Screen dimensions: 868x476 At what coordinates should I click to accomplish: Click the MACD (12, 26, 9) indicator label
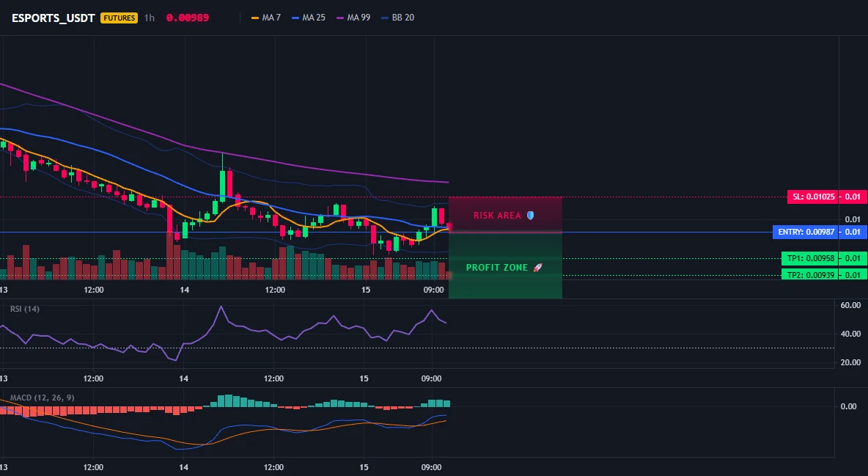click(42, 398)
